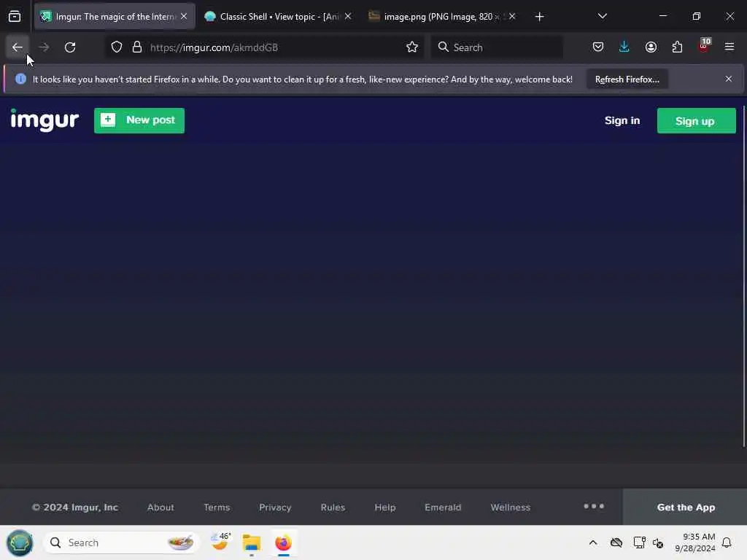Save to Pocket icon in toolbar

pos(598,47)
